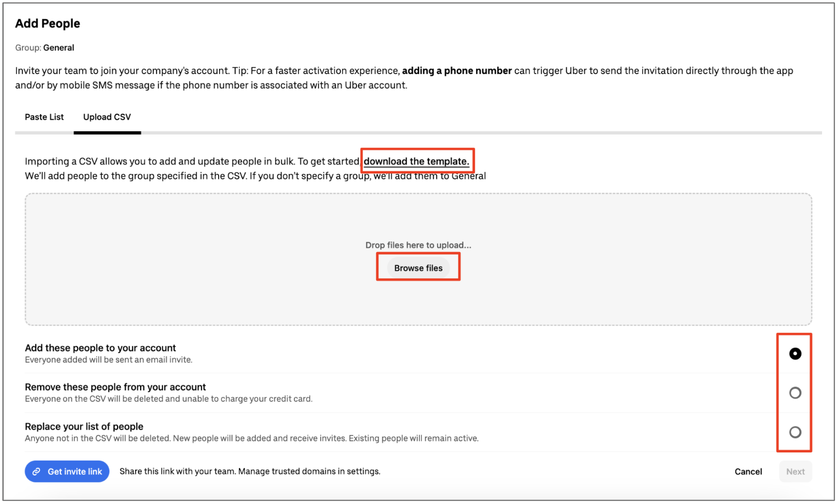Viewport: 838px width, 504px height.
Task: Open the download the template link
Action: (x=416, y=161)
